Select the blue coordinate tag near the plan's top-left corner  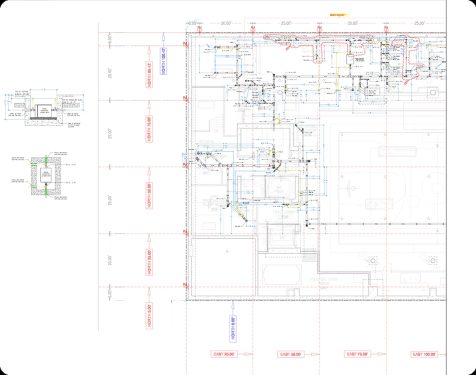[x=163, y=61]
